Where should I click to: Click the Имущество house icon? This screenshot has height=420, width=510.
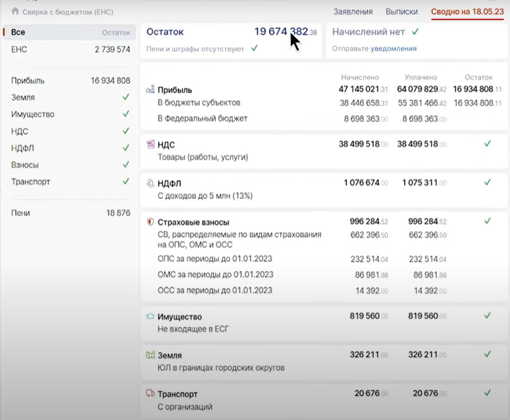150,316
